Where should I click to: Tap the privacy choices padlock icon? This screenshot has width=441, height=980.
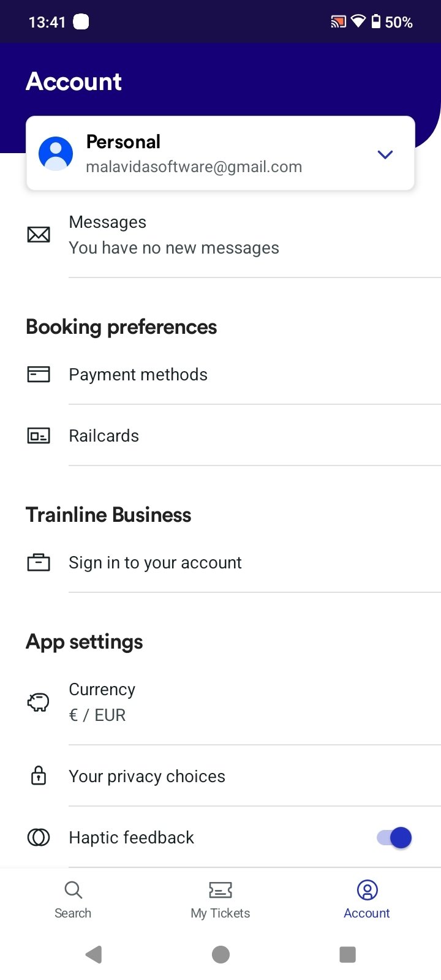coord(39,776)
